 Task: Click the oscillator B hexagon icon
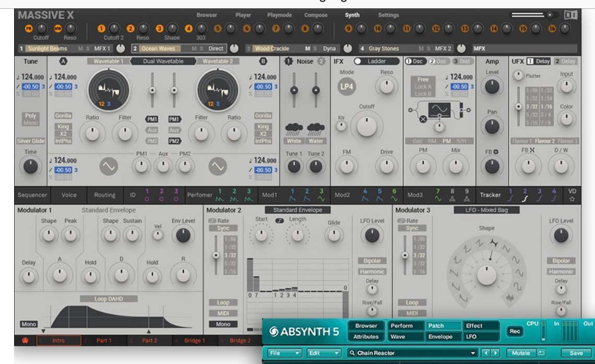263,61
